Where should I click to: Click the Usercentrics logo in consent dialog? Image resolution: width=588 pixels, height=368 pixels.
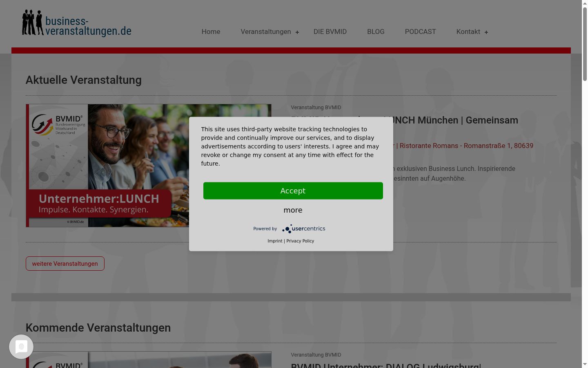tap(303, 229)
